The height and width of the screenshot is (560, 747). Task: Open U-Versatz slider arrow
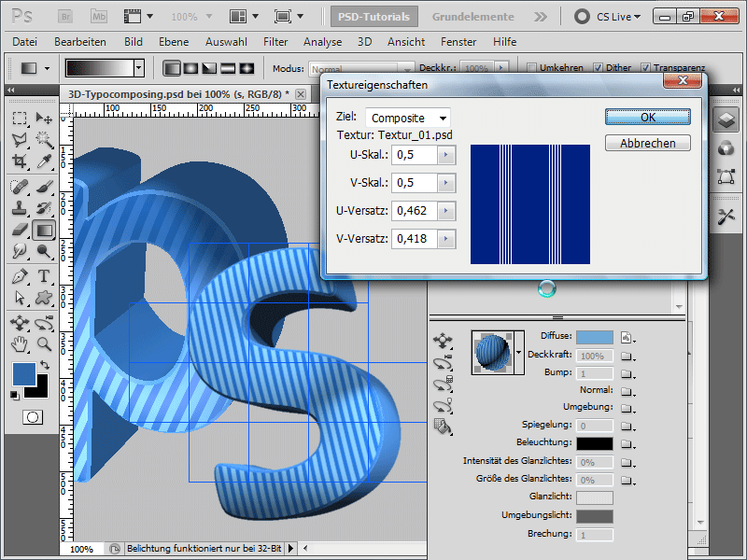pyautogui.click(x=446, y=211)
